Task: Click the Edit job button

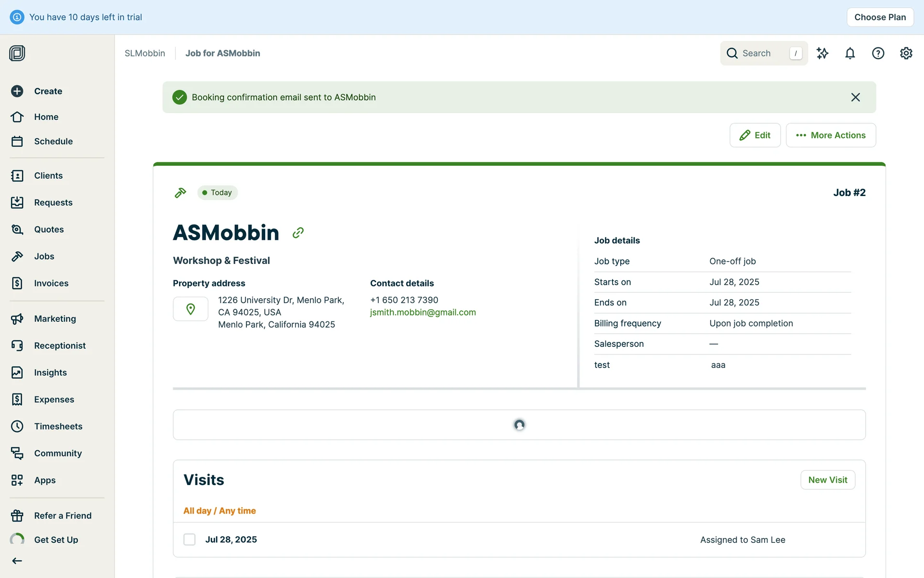Action: 755,135
